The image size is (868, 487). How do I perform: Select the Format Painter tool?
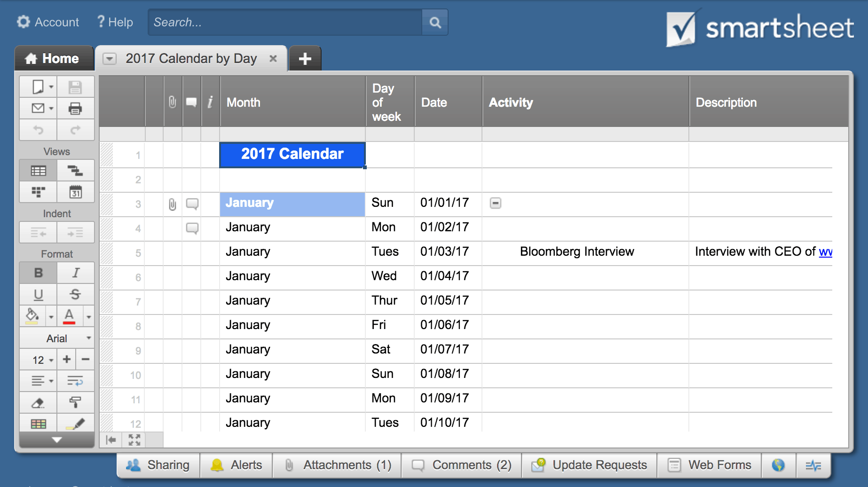(75, 402)
